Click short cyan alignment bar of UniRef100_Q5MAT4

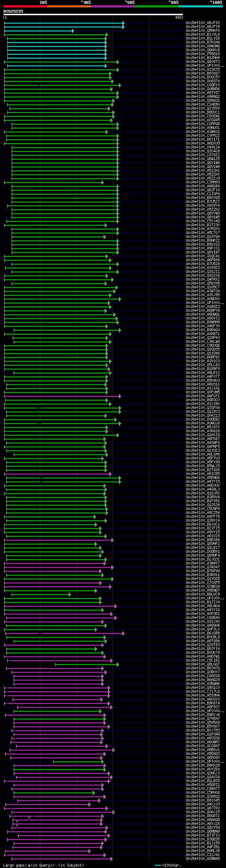[39, 31]
